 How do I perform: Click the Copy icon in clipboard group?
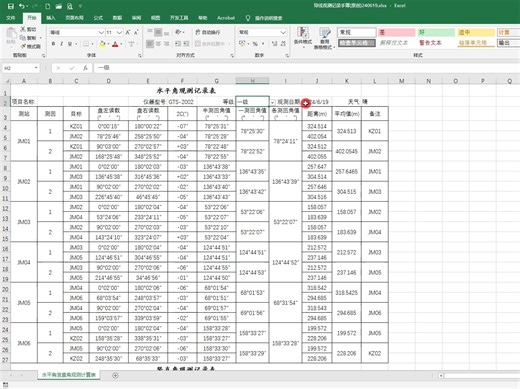(23, 38)
